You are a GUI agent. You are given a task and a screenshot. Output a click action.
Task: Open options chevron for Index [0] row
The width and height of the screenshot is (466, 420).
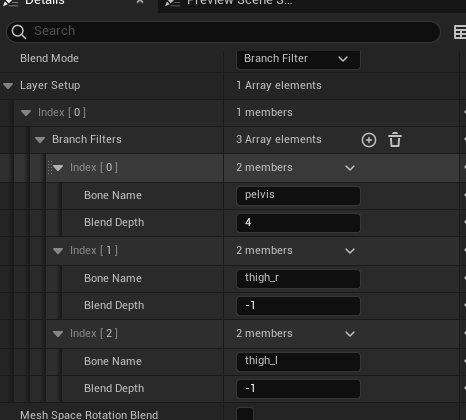tap(350, 168)
